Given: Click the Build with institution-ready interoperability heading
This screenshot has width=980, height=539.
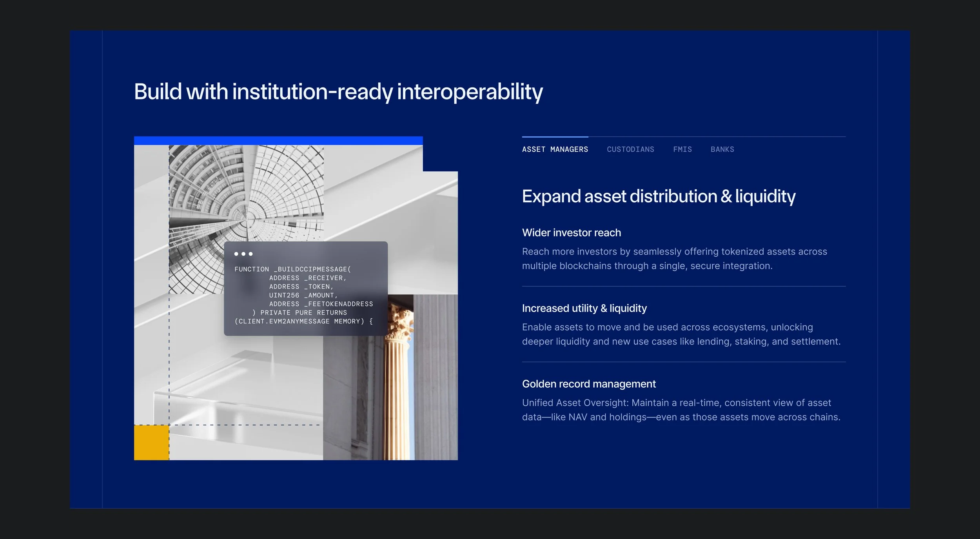Looking at the screenshot, I should pos(339,92).
